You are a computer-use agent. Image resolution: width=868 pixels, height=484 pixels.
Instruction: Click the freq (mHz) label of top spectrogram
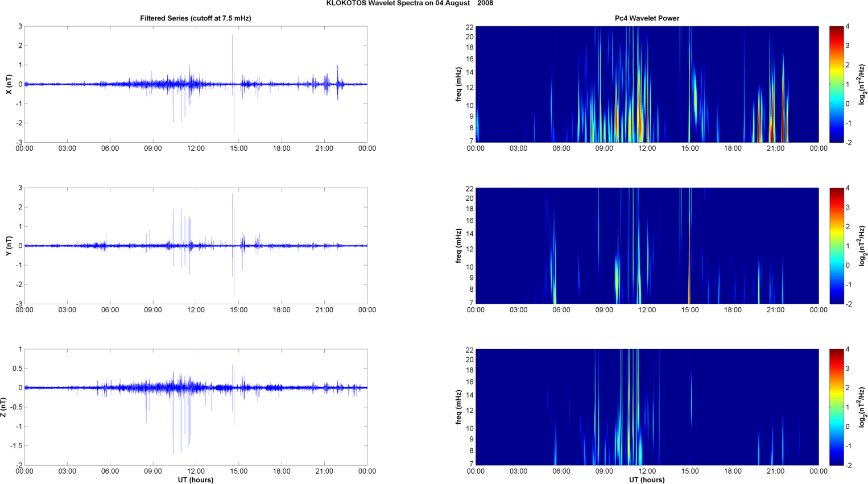pos(458,84)
